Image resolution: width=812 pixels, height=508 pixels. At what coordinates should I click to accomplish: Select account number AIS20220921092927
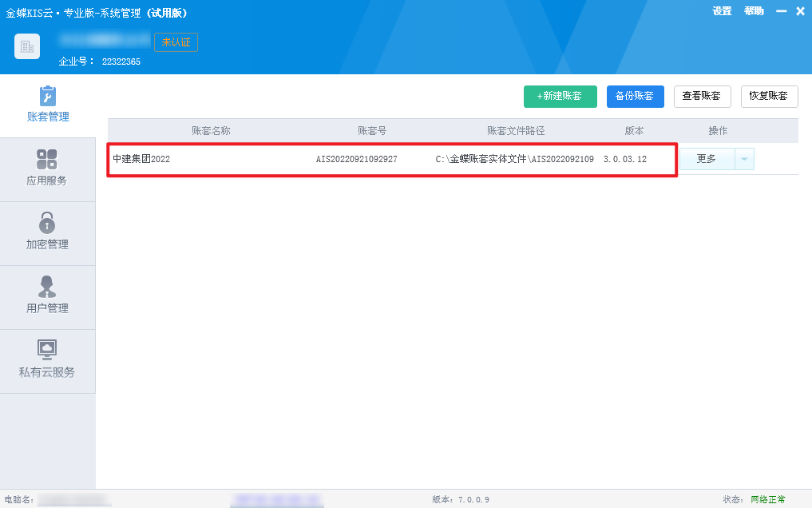[357, 159]
